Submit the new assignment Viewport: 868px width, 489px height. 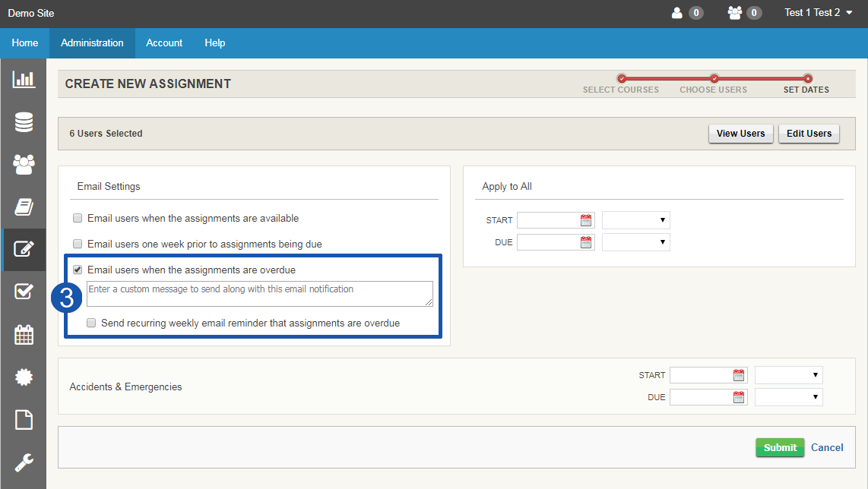click(x=780, y=447)
